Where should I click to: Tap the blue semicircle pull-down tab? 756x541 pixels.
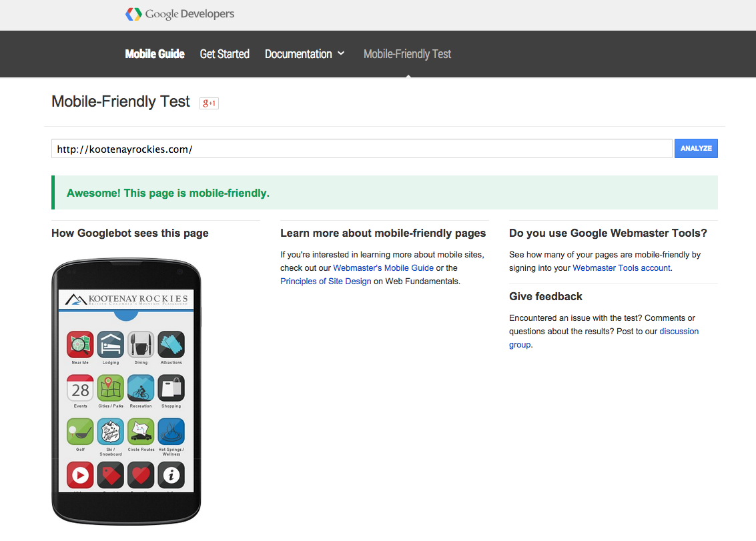126,316
